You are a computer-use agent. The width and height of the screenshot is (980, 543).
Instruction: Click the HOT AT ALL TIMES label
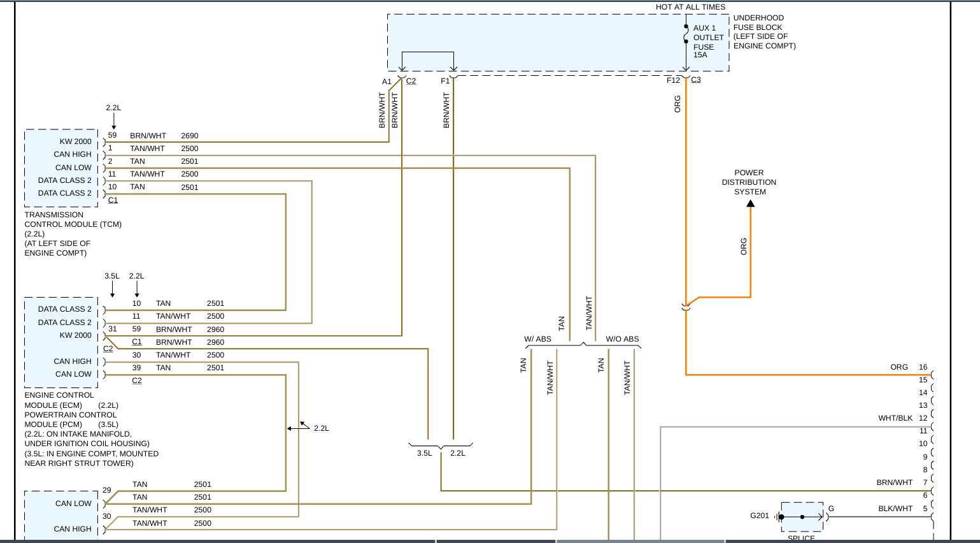pyautogui.click(x=690, y=7)
